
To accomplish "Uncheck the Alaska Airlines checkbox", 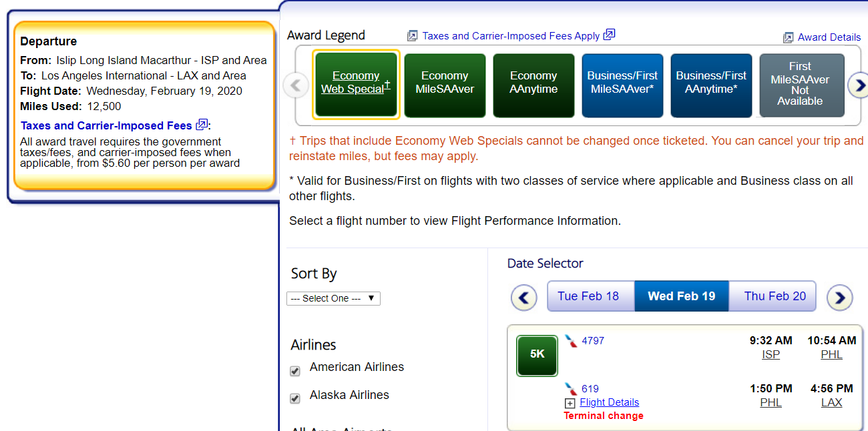I will (295, 398).
